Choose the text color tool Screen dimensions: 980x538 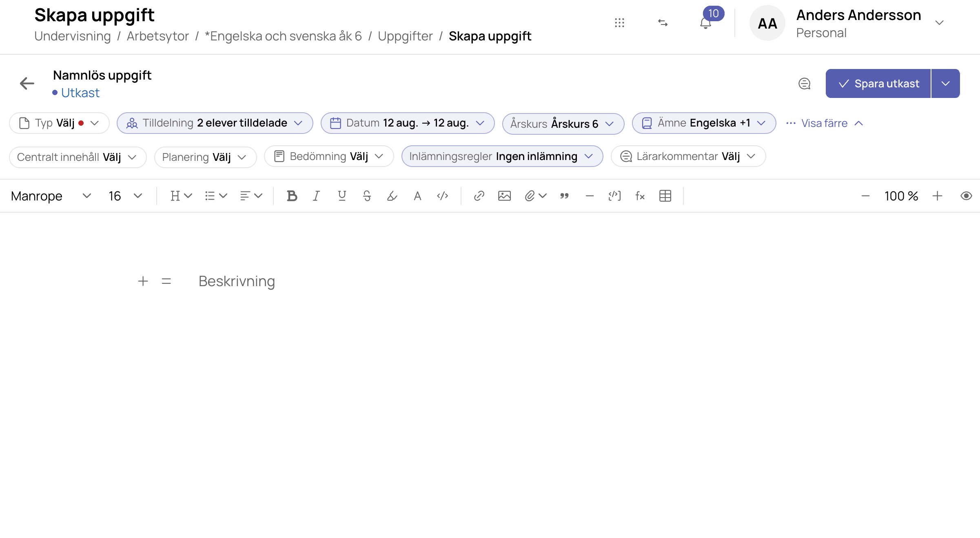tap(417, 196)
